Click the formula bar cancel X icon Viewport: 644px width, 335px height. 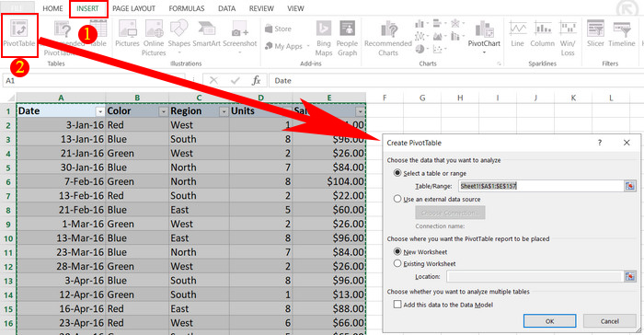(x=213, y=81)
